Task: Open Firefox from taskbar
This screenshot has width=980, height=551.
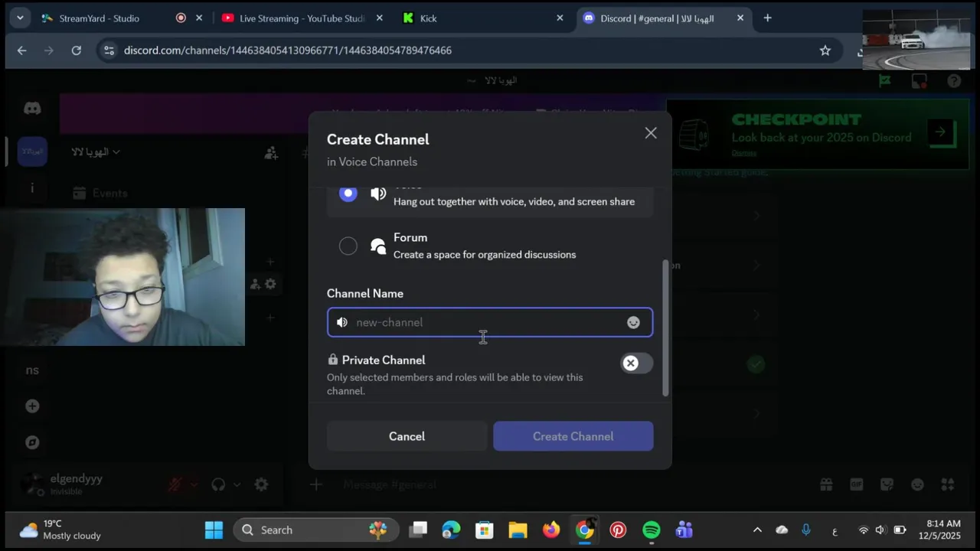Action: tap(551, 530)
